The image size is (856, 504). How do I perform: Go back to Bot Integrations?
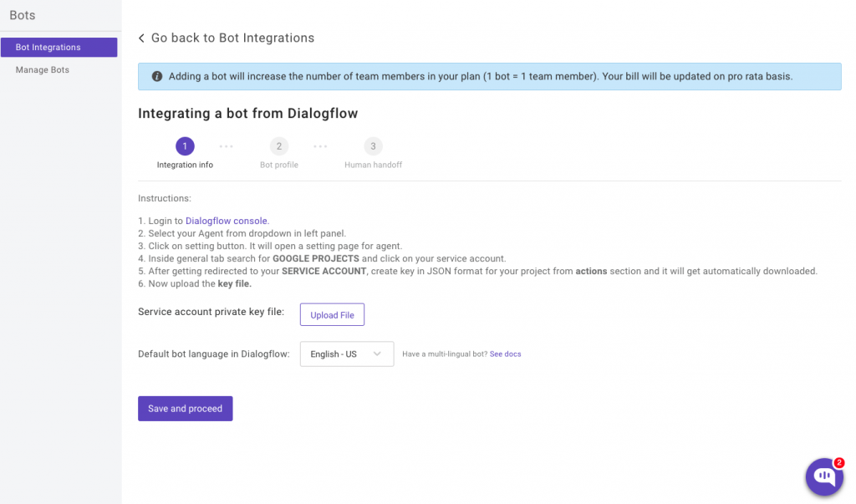click(232, 38)
